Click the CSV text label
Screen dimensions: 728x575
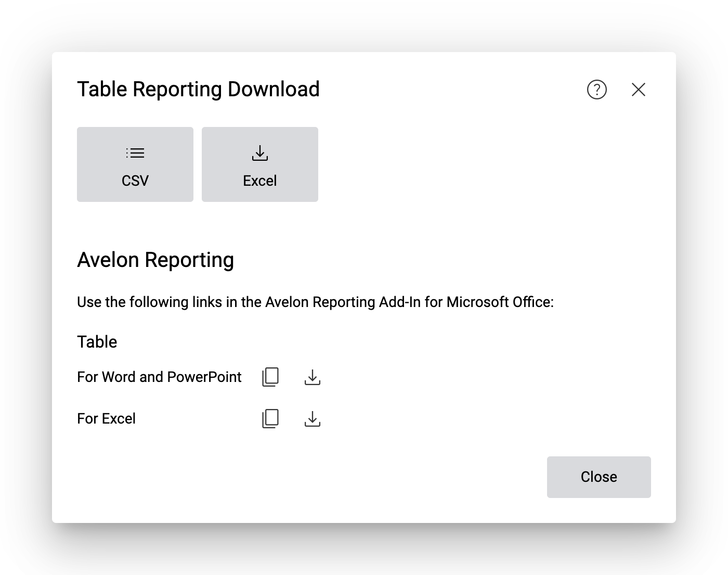[x=135, y=181]
